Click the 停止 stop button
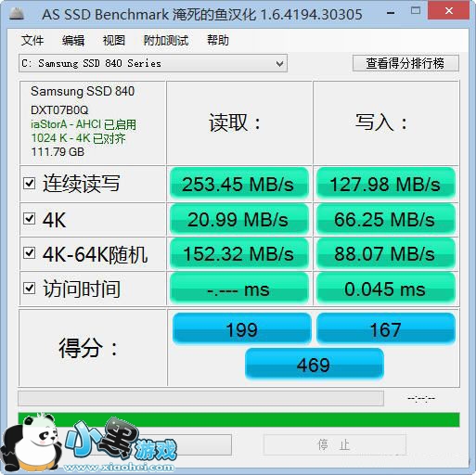 pos(335,445)
